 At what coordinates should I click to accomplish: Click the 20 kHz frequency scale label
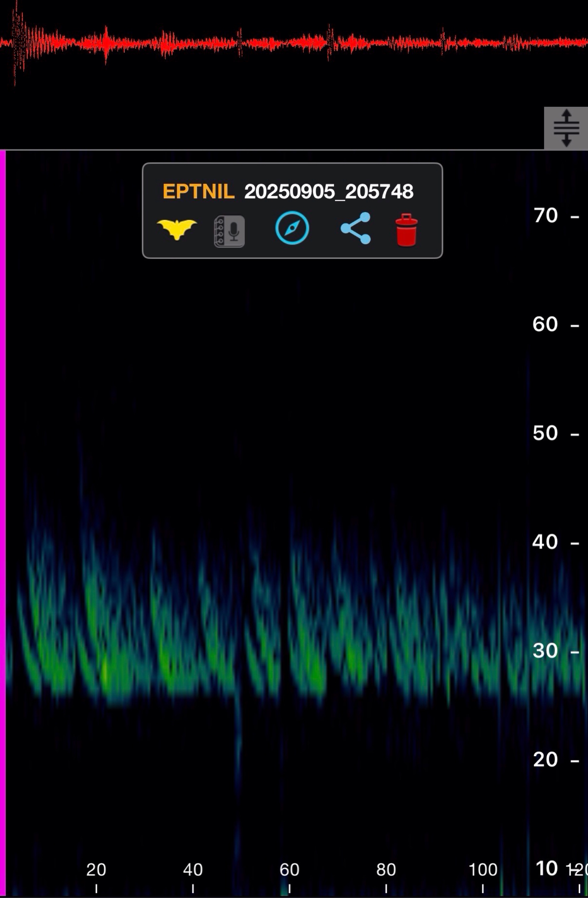pyautogui.click(x=545, y=759)
